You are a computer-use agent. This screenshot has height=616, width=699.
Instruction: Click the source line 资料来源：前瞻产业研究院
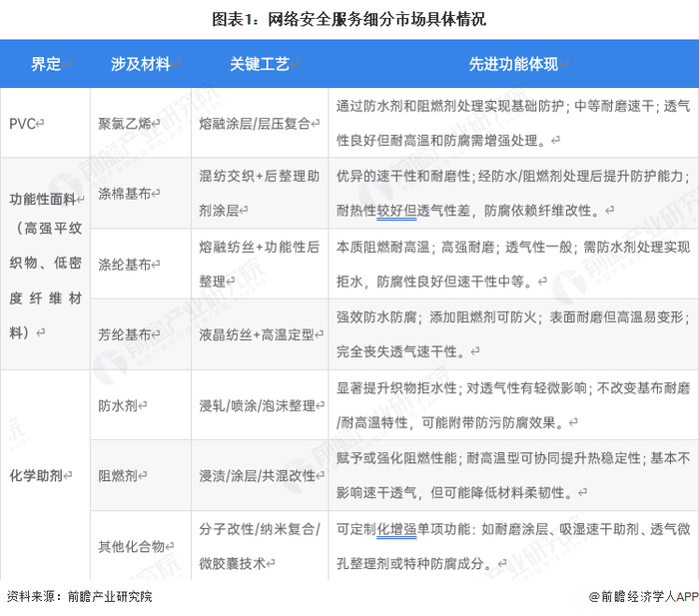(x=79, y=596)
